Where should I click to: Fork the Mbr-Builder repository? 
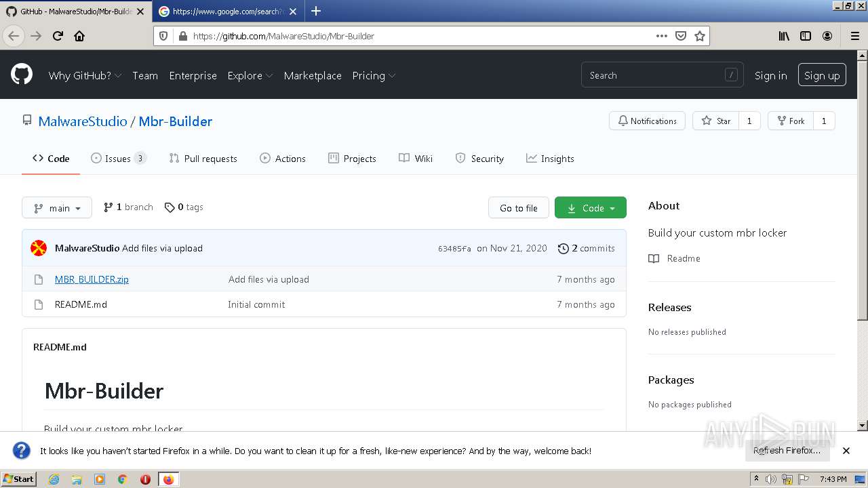click(x=790, y=121)
